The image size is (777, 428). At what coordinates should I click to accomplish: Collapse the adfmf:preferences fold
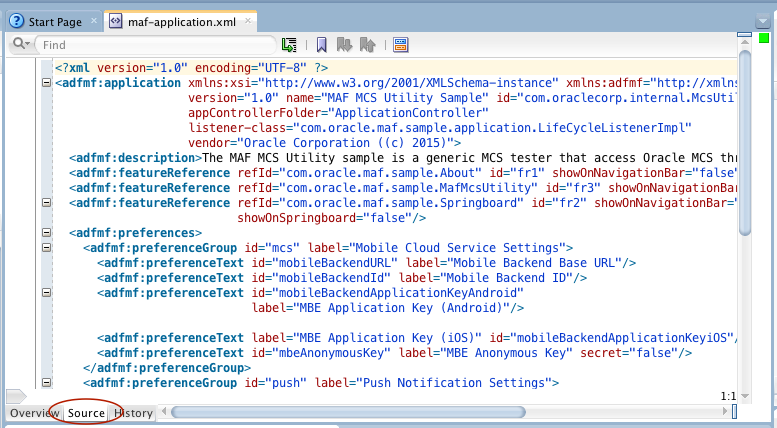click(47, 233)
